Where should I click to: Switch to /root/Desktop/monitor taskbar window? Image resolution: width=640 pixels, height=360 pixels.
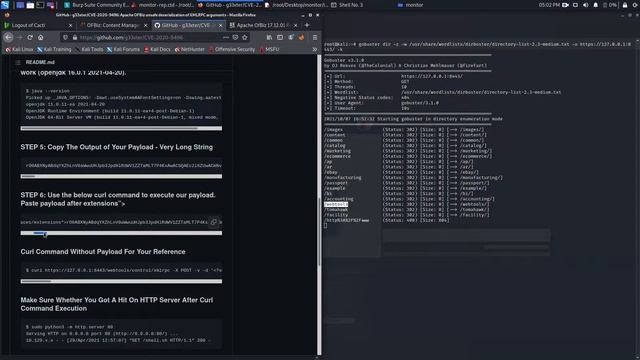[x=296, y=5]
